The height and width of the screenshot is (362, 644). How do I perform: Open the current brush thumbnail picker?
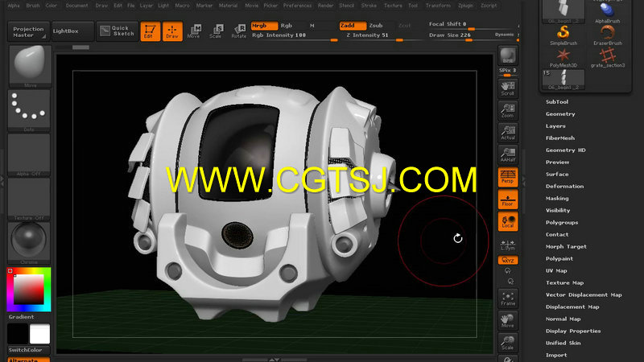tap(29, 66)
